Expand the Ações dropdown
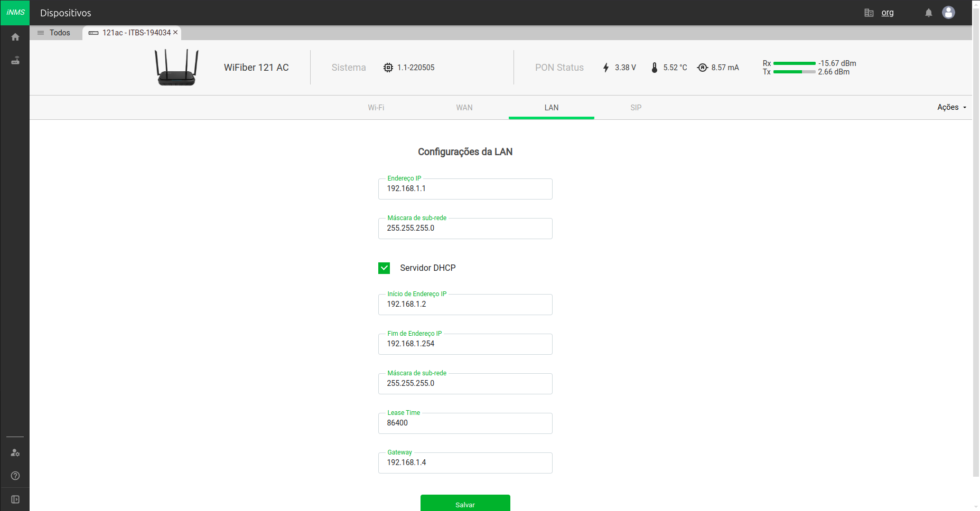 pyautogui.click(x=952, y=107)
